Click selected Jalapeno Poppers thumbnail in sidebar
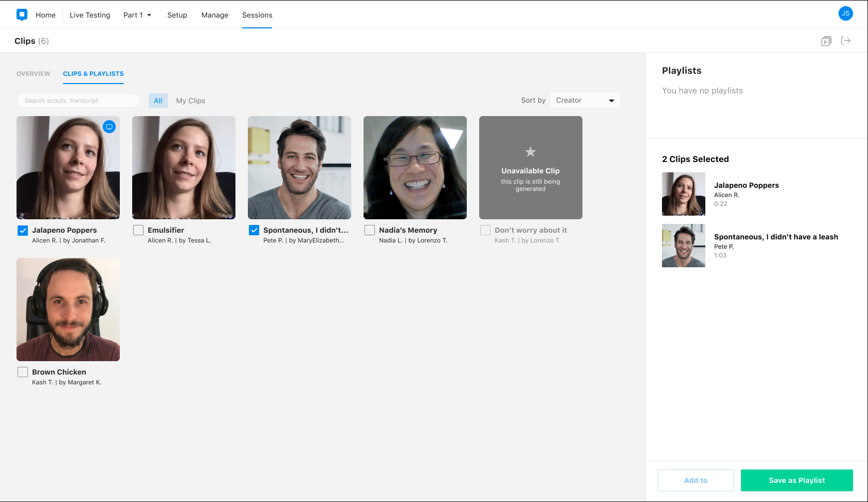Viewport: 868px width, 502px height. coord(684,194)
